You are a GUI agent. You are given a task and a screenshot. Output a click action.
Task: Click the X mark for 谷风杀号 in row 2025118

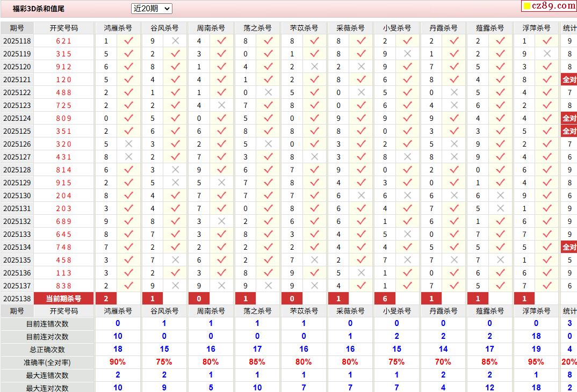click(175, 41)
